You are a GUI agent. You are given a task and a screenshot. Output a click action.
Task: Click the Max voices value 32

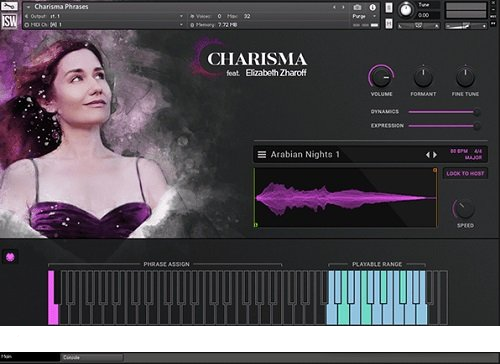tap(247, 16)
